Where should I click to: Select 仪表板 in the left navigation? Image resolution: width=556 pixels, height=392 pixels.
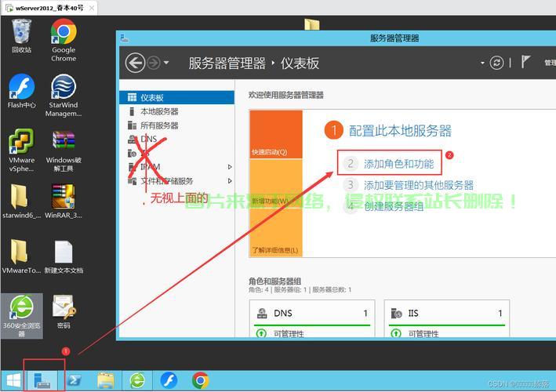click(151, 97)
